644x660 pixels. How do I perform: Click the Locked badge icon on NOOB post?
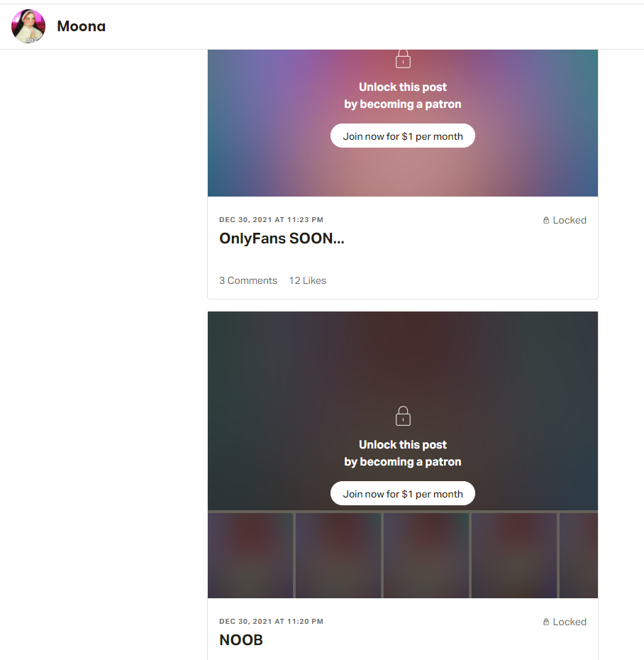(546, 622)
